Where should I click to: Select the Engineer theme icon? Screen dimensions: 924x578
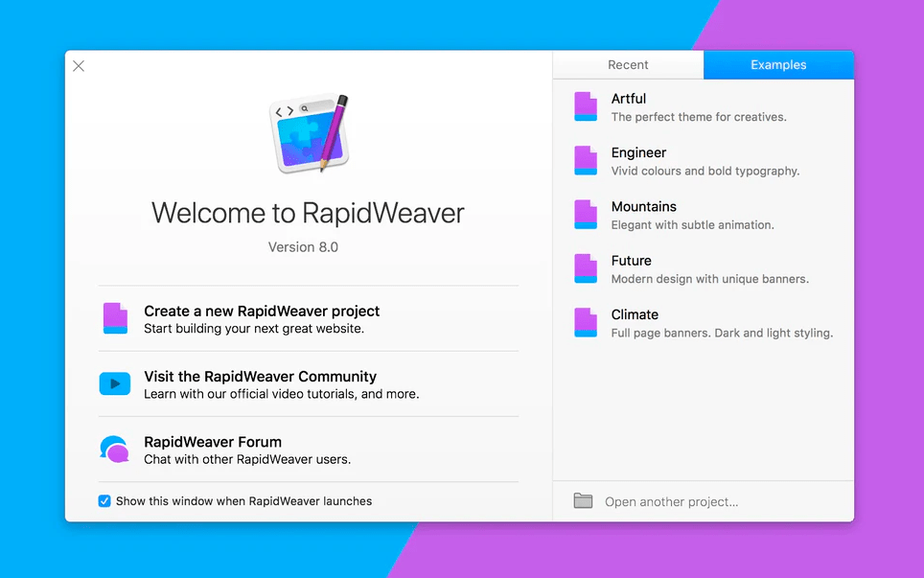[x=586, y=161]
